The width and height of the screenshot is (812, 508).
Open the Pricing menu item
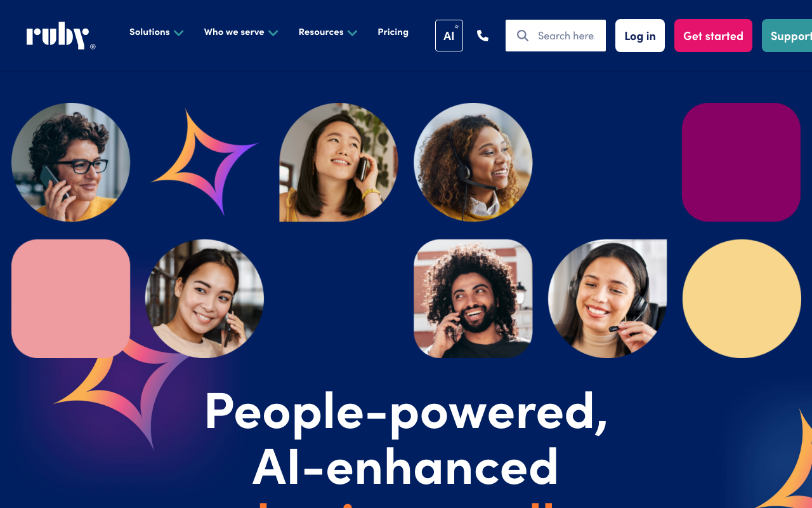tap(393, 32)
